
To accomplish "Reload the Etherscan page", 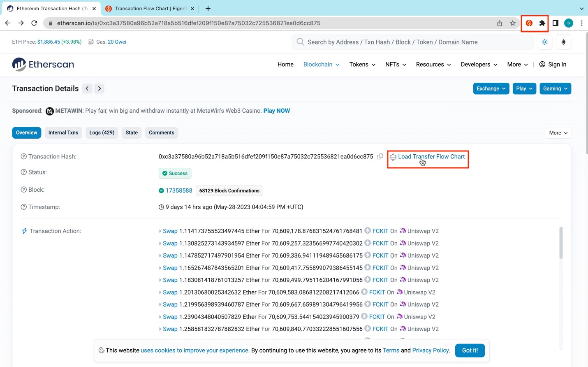I will click(35, 23).
